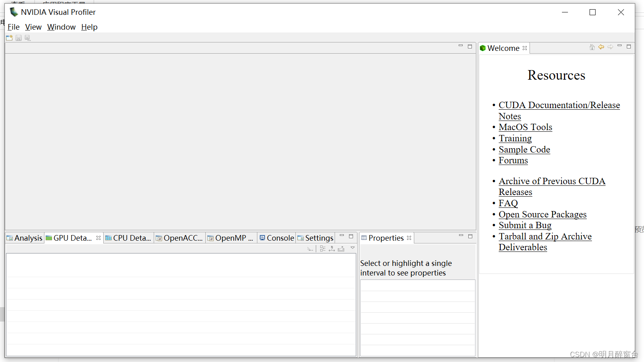Minimize the GPU Details tab group
The width and height of the screenshot is (644, 362).
(342, 236)
